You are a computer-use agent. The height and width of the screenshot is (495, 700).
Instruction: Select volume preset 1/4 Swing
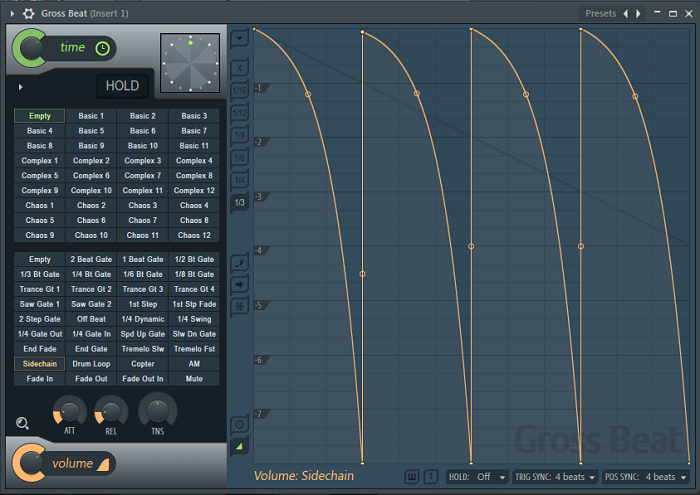[194, 319]
